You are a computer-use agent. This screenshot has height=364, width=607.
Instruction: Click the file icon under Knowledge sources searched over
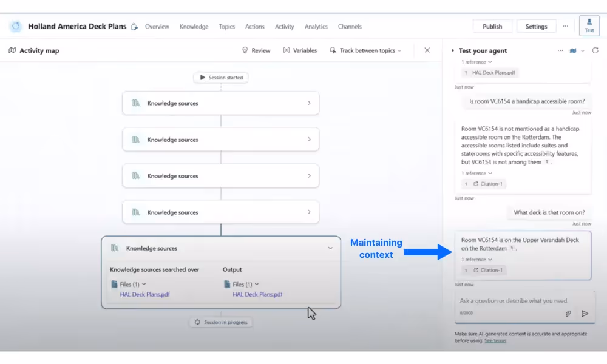pos(114,285)
